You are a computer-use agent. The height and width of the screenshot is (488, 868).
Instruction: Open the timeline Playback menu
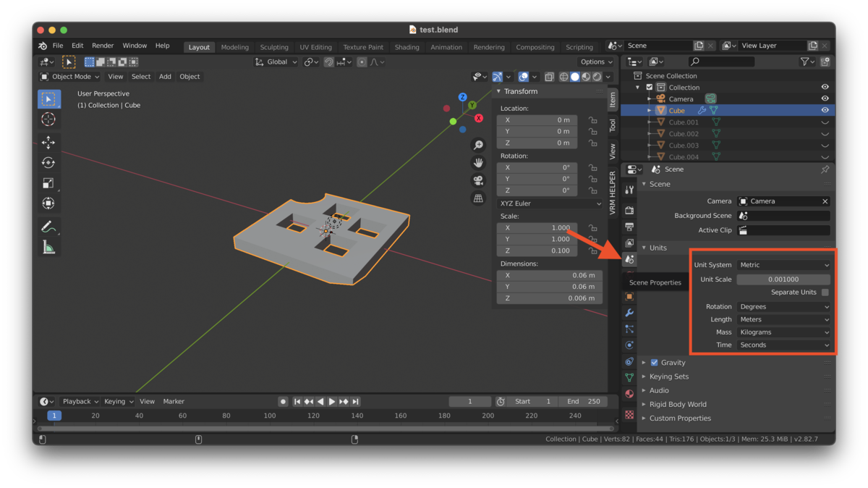[80, 402]
